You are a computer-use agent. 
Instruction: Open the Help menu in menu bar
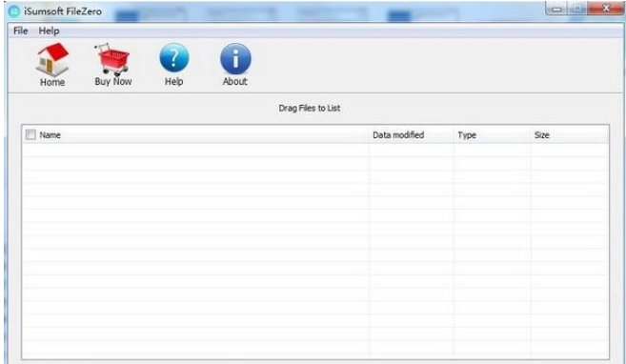[50, 30]
